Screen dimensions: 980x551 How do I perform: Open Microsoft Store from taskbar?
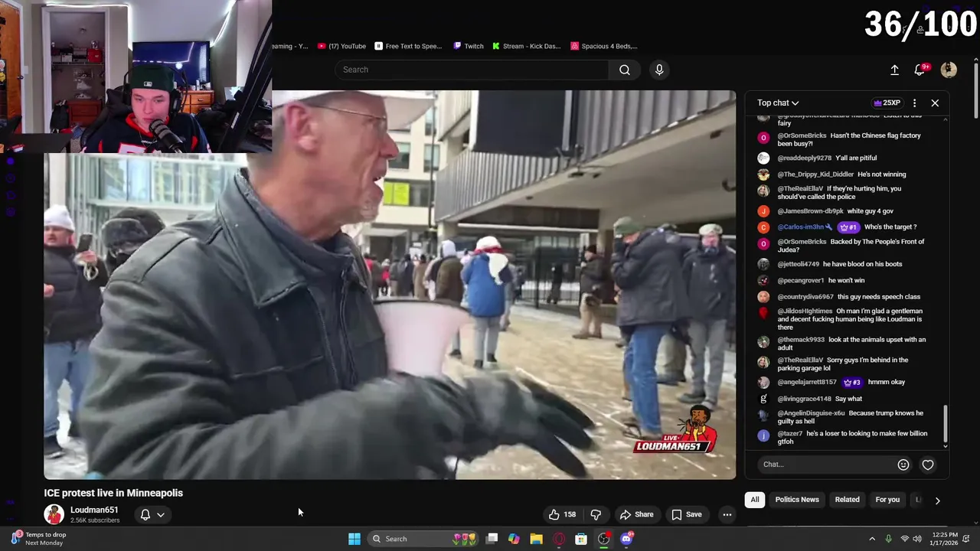pyautogui.click(x=581, y=539)
